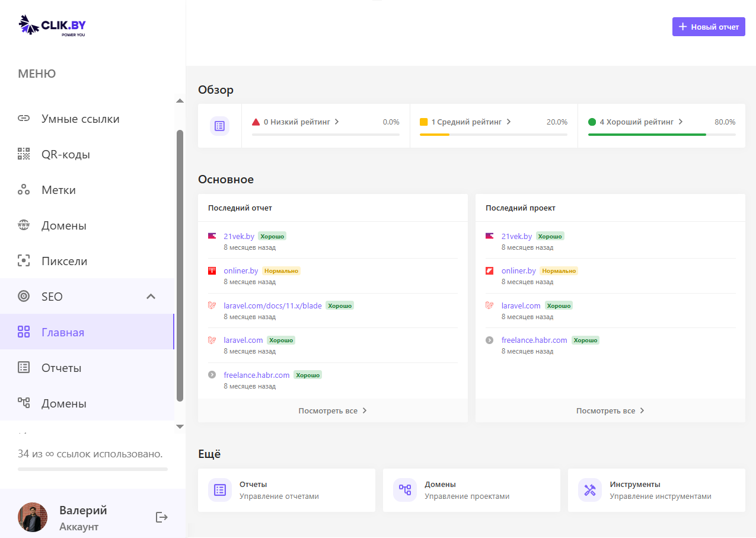Click the logout icon next to Валерий

pyautogui.click(x=161, y=517)
